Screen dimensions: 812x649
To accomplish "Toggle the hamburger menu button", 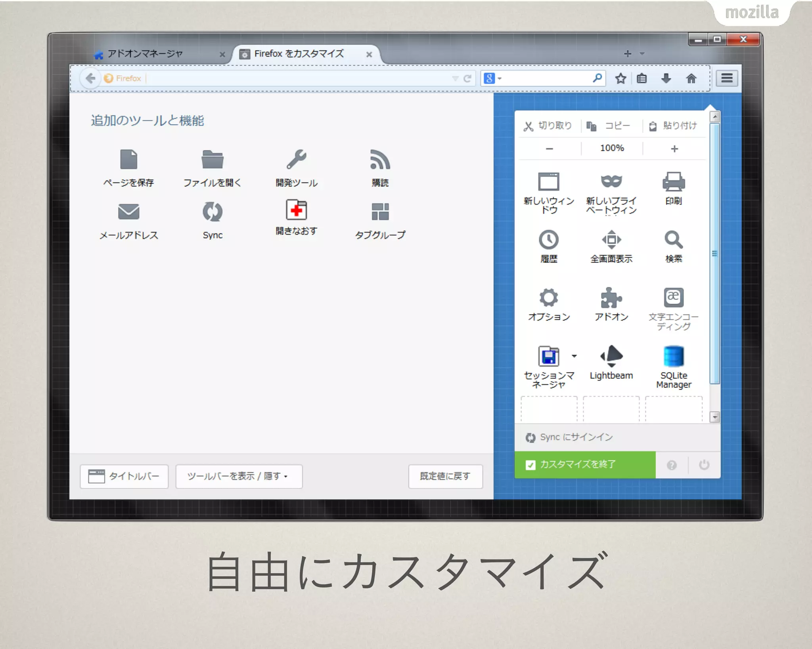I will (726, 78).
